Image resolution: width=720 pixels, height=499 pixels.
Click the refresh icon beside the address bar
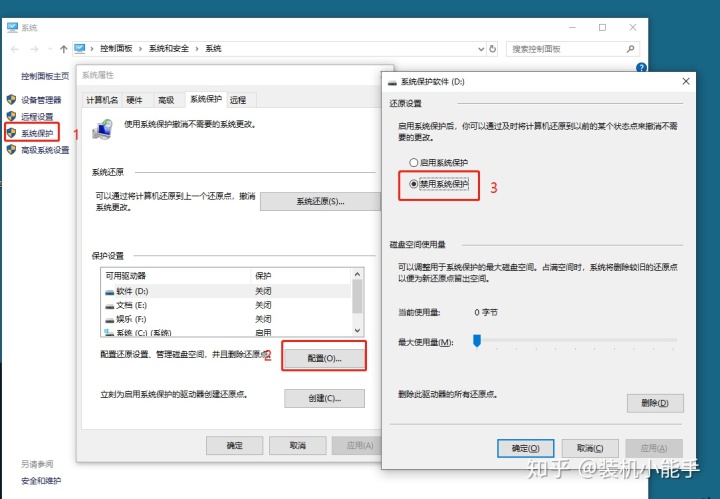pos(493,49)
